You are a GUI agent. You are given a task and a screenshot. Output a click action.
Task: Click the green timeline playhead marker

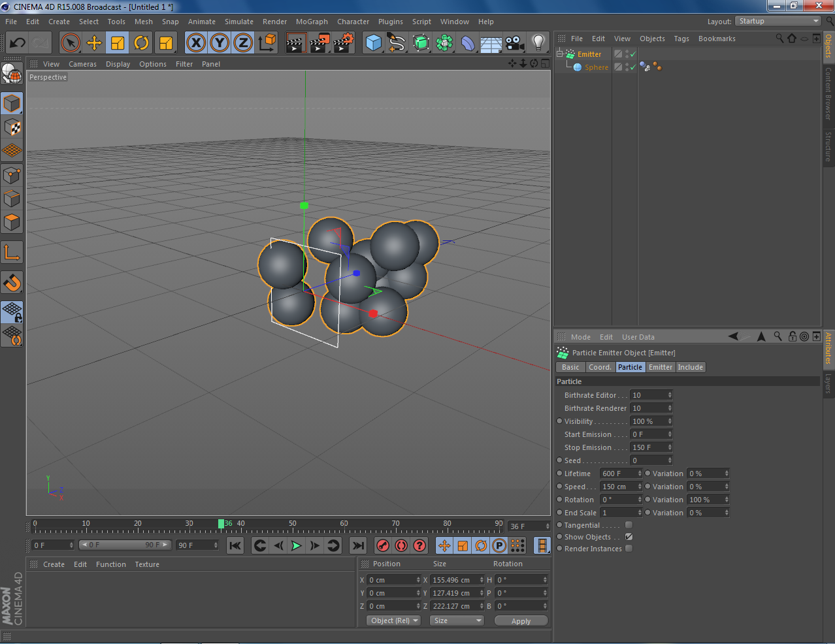point(221,524)
